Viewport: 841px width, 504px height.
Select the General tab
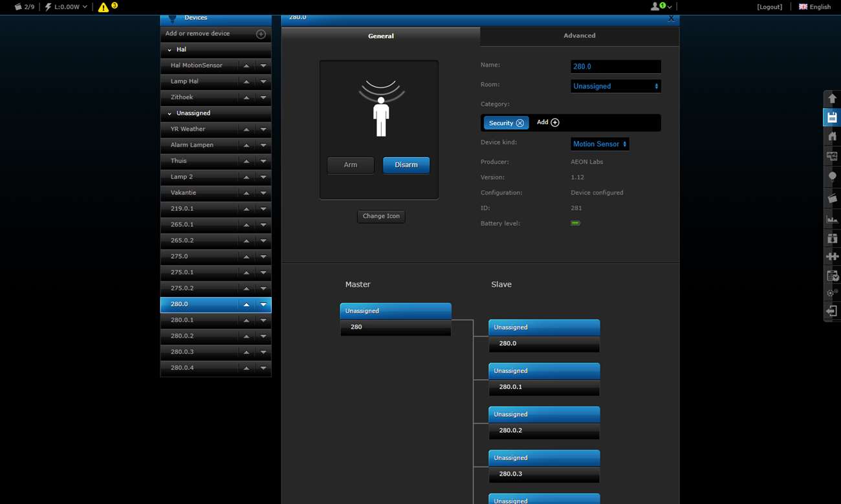(380, 36)
